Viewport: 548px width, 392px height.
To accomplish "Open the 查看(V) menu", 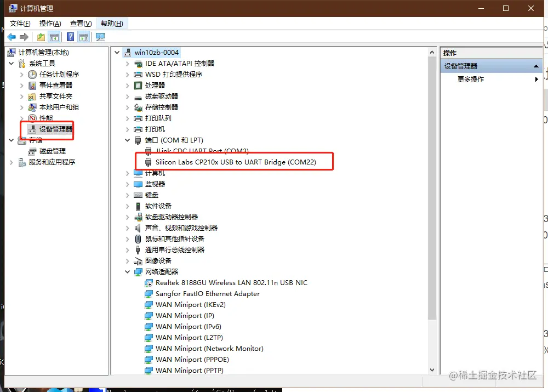I will (81, 24).
